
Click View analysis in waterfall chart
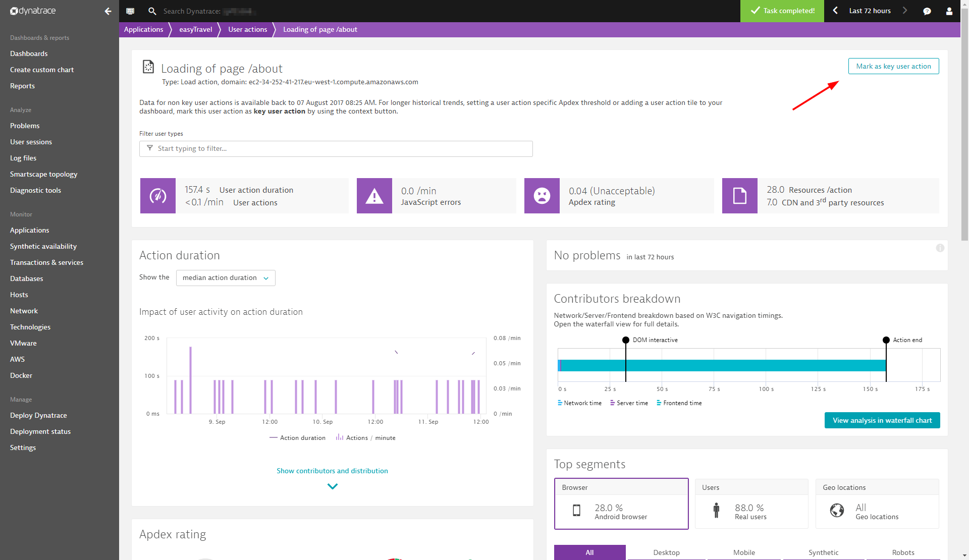[x=882, y=420]
